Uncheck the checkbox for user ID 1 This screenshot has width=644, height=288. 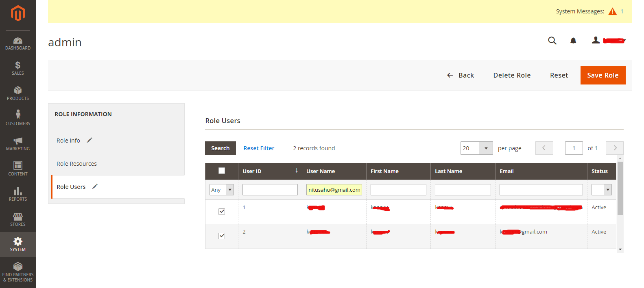click(222, 212)
